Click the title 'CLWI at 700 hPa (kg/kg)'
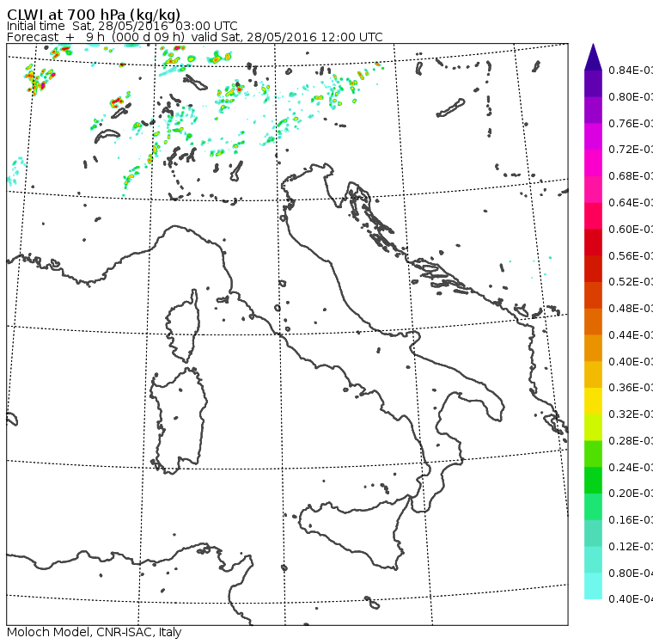 94,15
